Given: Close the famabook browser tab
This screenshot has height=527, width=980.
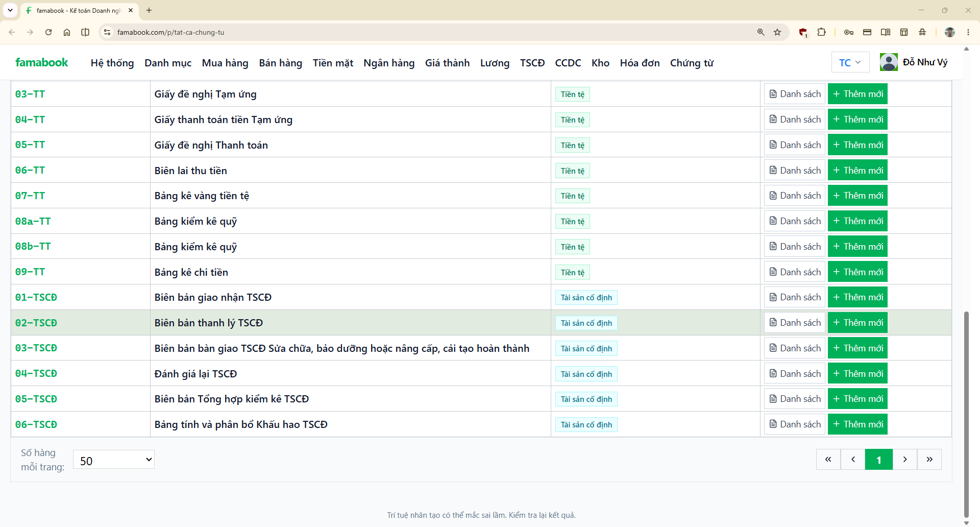Looking at the screenshot, I should [131, 10].
